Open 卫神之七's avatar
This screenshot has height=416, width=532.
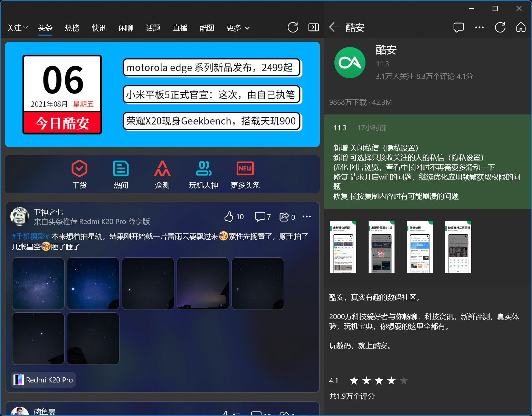click(x=20, y=216)
